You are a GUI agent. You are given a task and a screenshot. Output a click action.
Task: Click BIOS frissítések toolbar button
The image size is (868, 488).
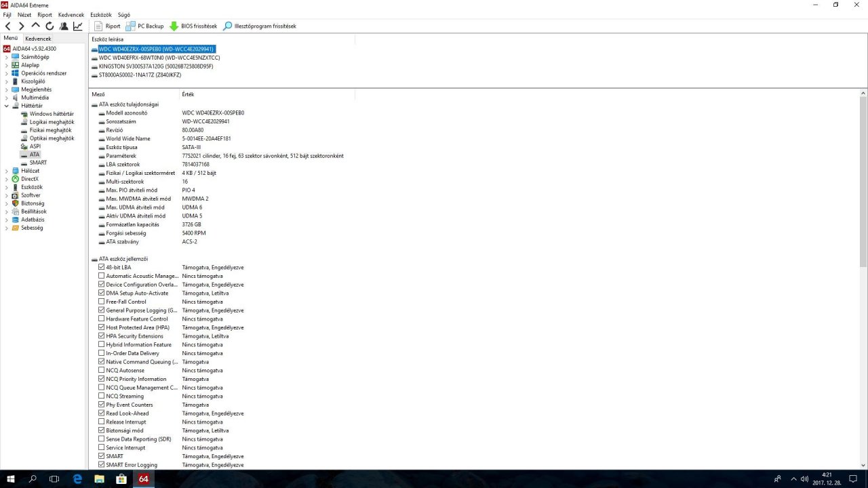click(193, 26)
